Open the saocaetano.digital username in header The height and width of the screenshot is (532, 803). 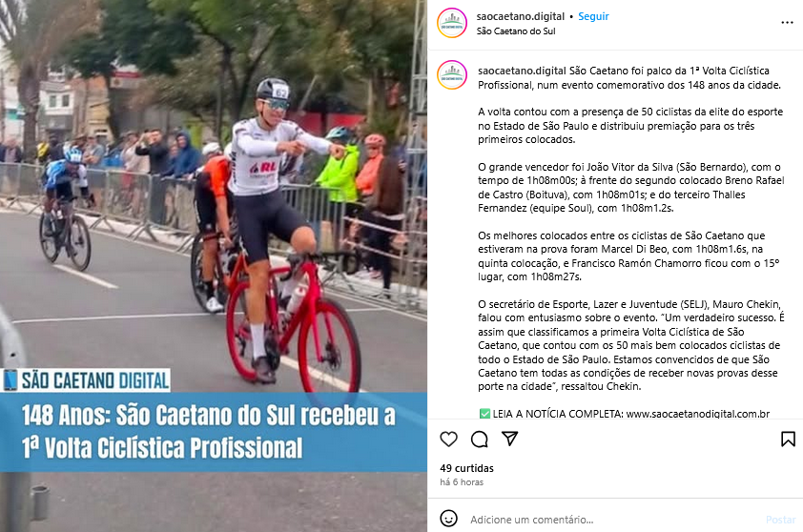521,16
